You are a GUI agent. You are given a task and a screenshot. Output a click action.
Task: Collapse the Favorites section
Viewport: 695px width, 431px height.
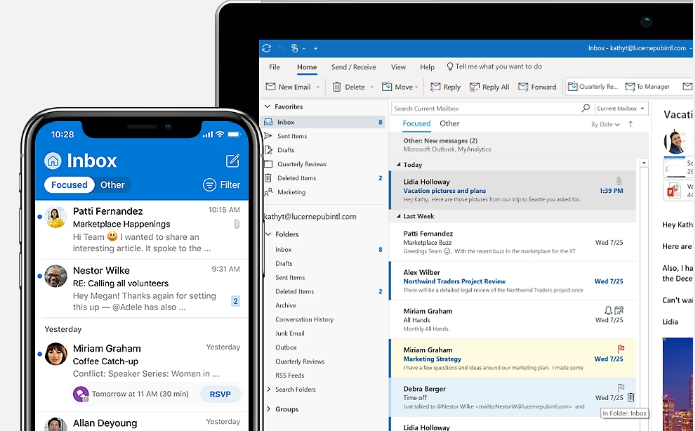pyautogui.click(x=267, y=106)
